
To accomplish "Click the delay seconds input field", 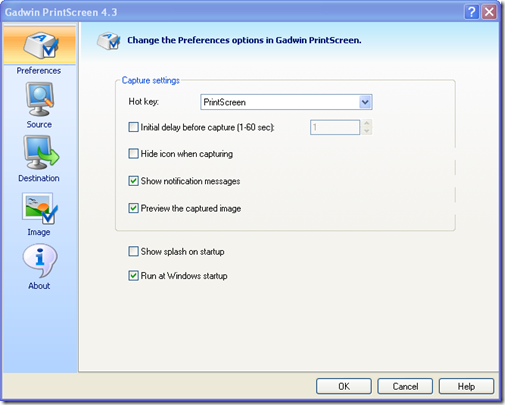I will [335, 127].
